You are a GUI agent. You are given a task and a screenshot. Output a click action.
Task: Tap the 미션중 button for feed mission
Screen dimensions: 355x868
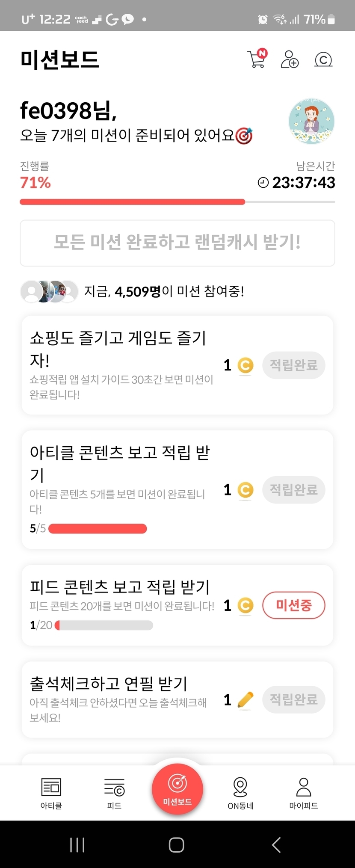(x=293, y=605)
